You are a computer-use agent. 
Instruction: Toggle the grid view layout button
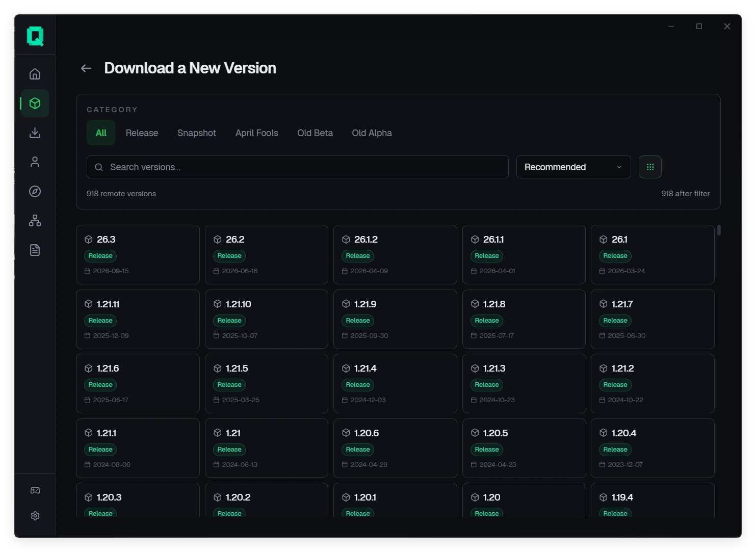click(x=650, y=167)
